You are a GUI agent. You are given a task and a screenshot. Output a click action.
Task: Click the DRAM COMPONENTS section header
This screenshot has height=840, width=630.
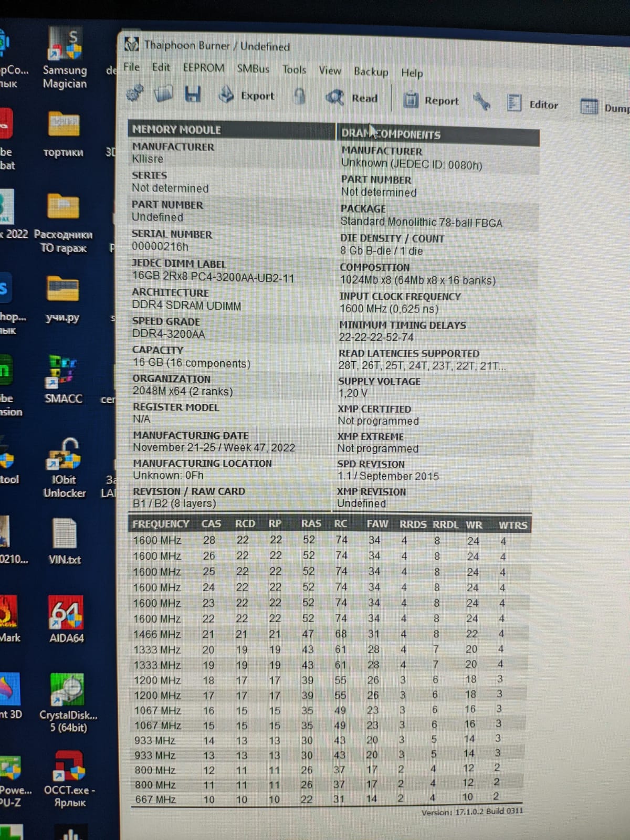tap(438, 134)
